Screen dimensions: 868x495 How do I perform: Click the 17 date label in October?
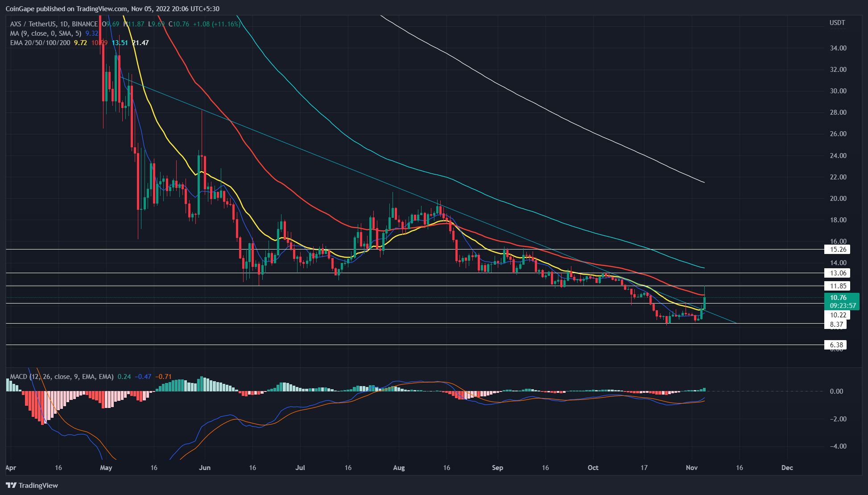pos(644,468)
